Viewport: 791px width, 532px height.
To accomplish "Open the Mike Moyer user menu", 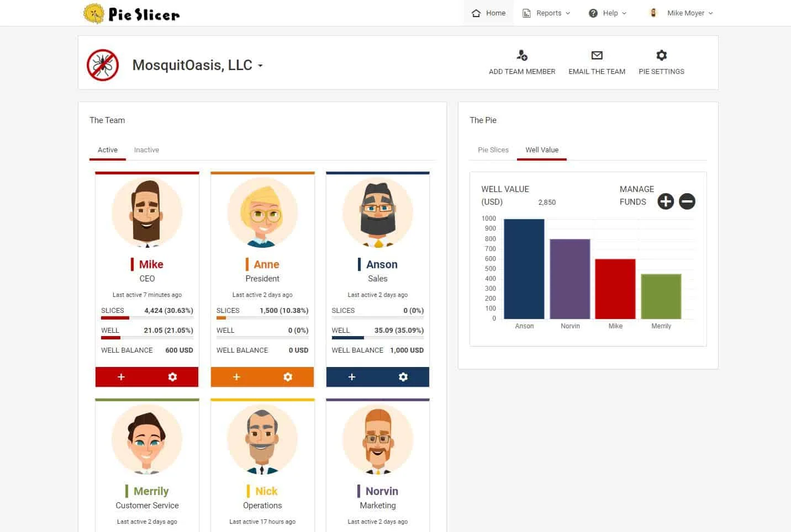I will tap(683, 13).
